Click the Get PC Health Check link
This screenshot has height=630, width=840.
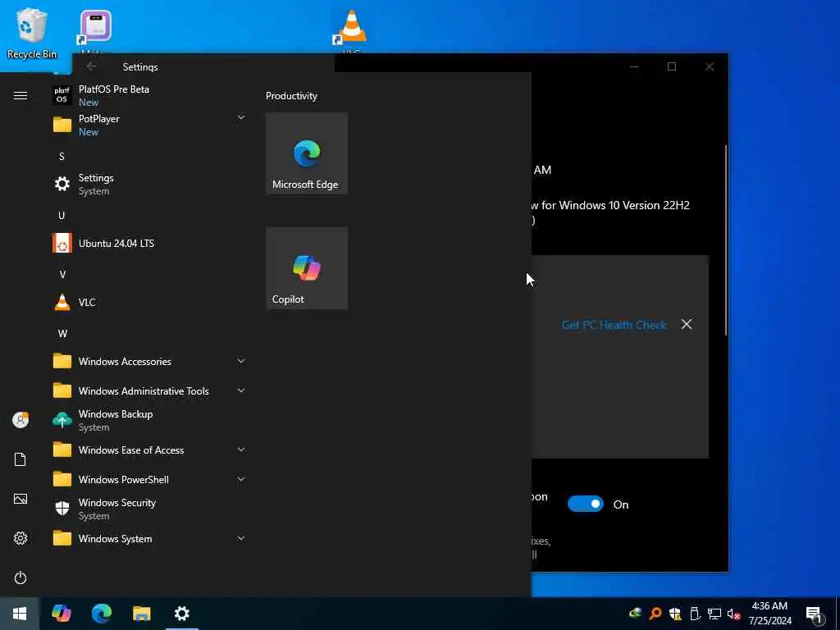(614, 325)
